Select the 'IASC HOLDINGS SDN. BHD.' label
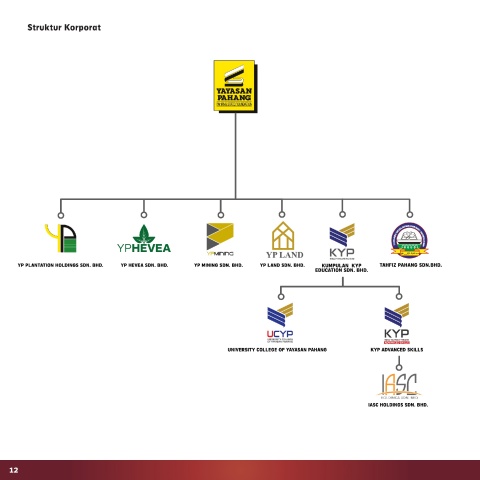The image size is (480, 480). click(398, 405)
